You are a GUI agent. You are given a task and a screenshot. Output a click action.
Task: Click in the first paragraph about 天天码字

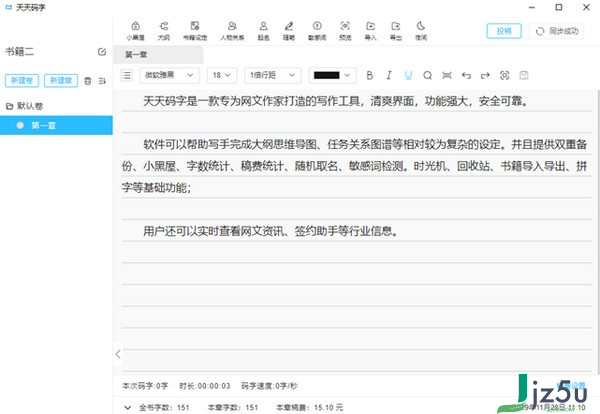click(x=336, y=101)
